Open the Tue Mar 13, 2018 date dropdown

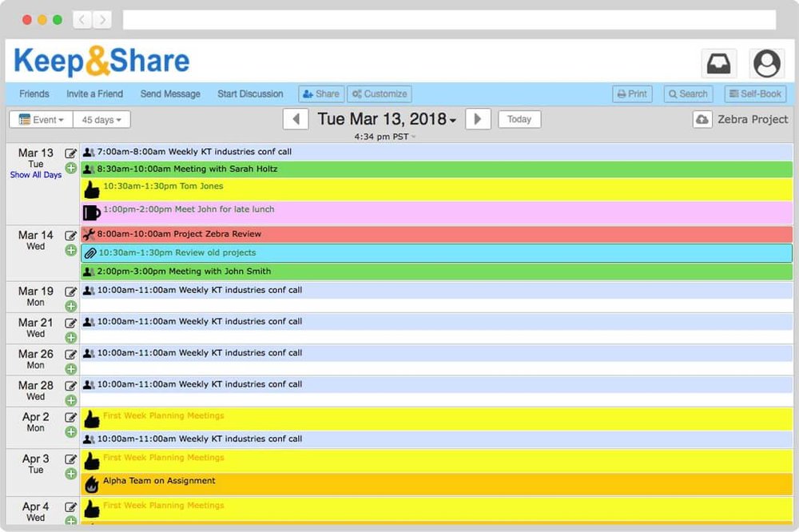pos(386,118)
